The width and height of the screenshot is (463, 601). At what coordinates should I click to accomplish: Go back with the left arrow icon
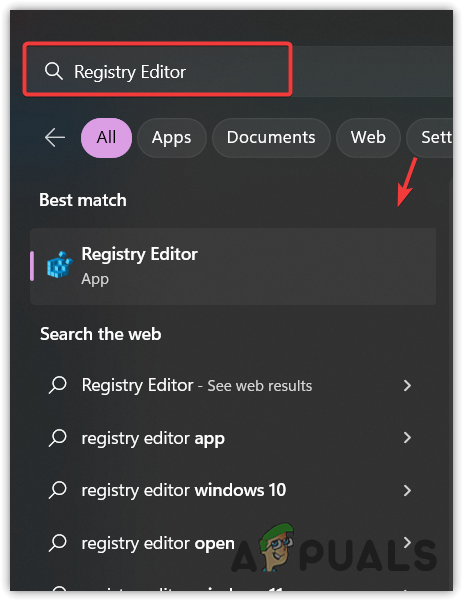coord(54,138)
